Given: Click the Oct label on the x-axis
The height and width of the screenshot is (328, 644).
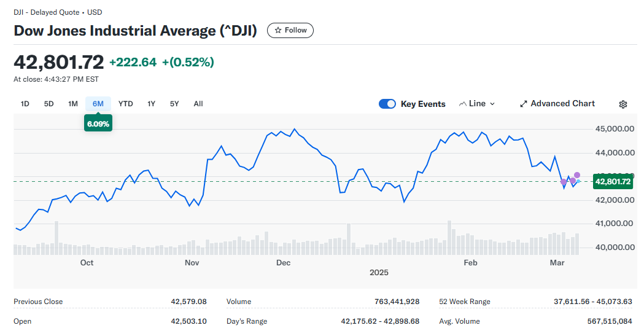Looking at the screenshot, I should tap(87, 263).
